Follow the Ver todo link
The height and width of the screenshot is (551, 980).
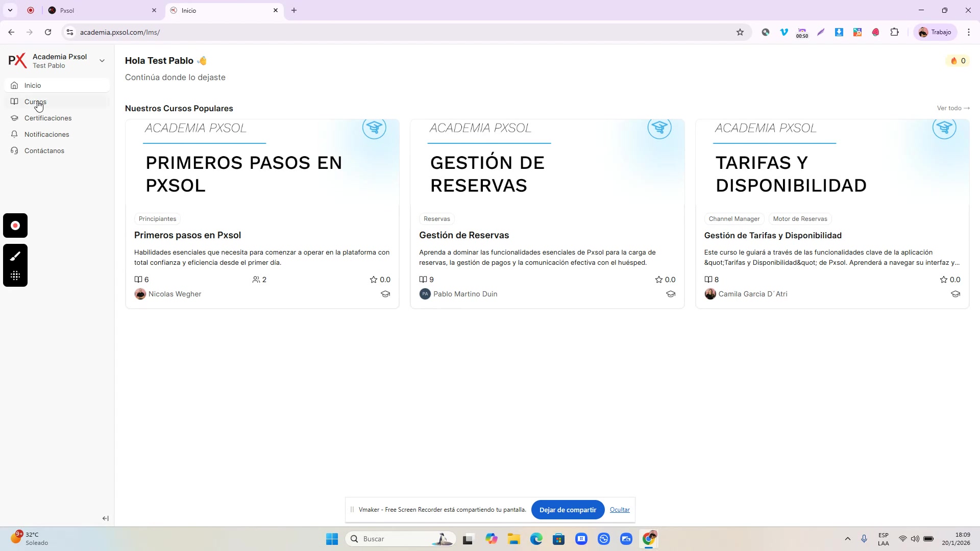[x=953, y=108]
